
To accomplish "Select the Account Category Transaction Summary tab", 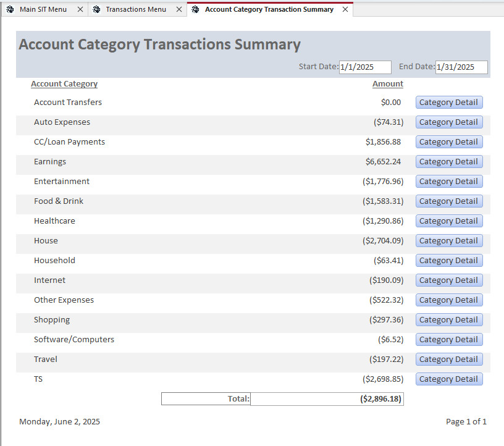I will [x=269, y=9].
